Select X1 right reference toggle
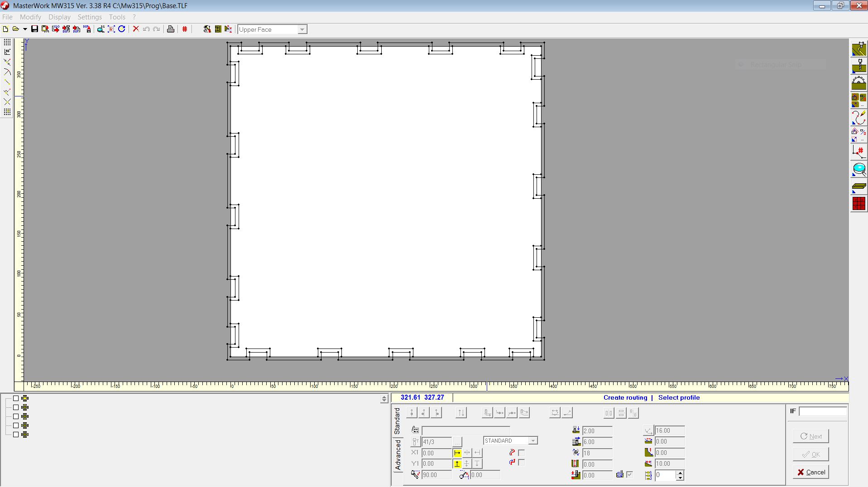The height and width of the screenshot is (487, 868). coord(477,453)
